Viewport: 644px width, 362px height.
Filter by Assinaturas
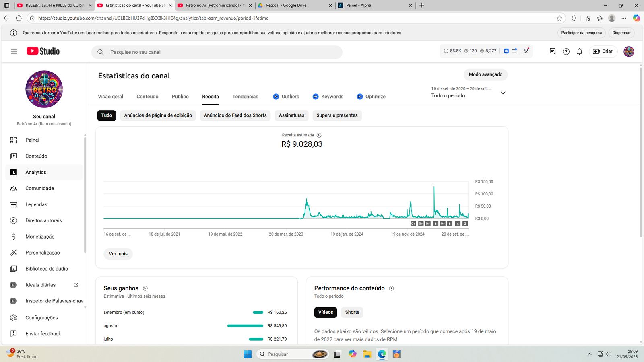point(292,115)
